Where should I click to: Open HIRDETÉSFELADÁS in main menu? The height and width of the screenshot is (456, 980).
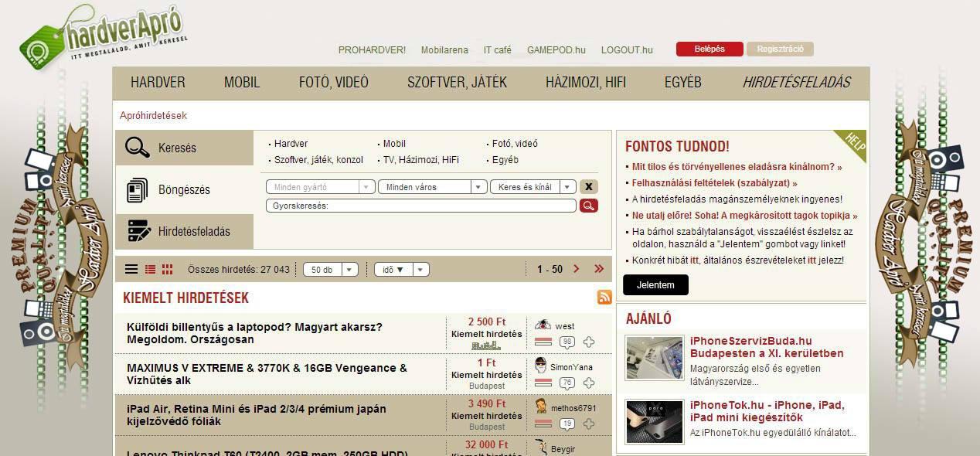click(796, 83)
